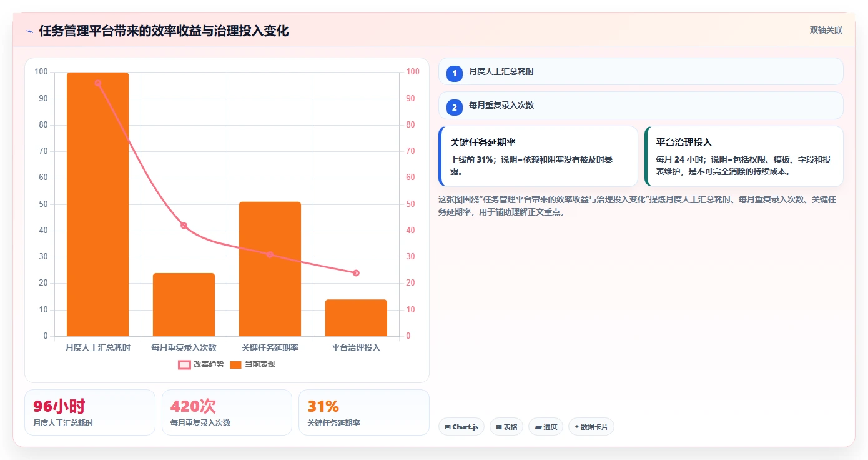The image size is (868, 460).
Task: Select the 每月重复录入次数 orange bar
Action: tap(184, 305)
